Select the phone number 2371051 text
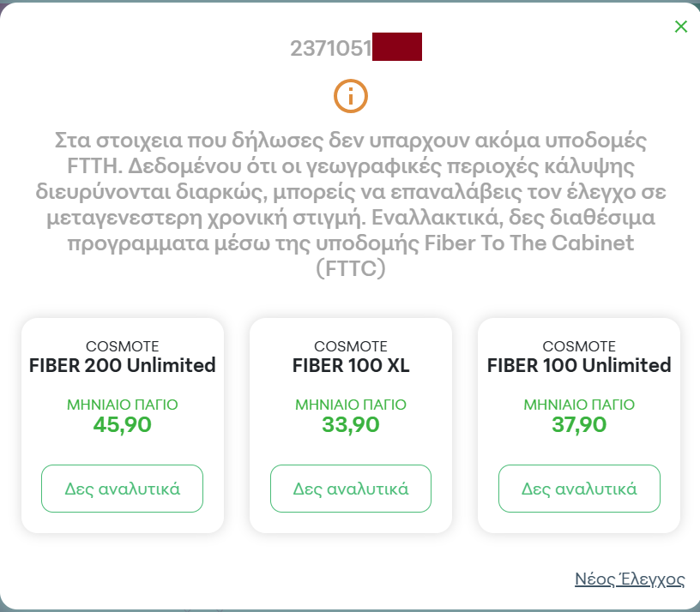The image size is (700, 612). 331,48
